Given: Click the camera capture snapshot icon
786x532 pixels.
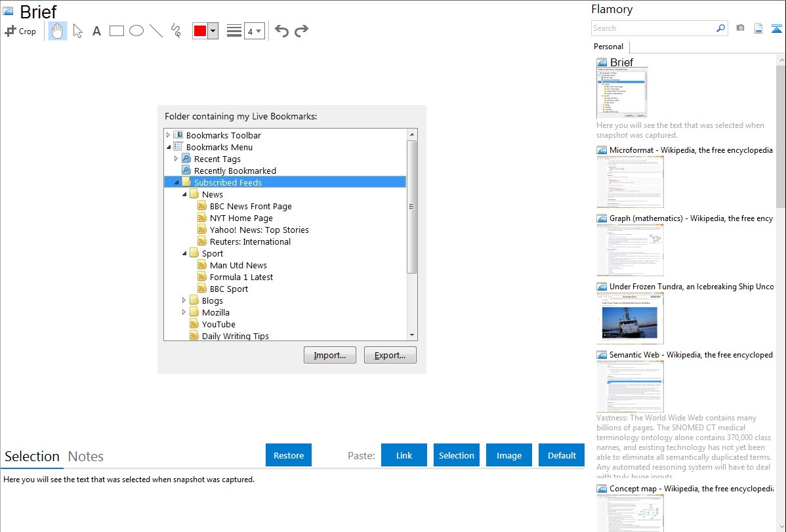Looking at the screenshot, I should pos(740,28).
